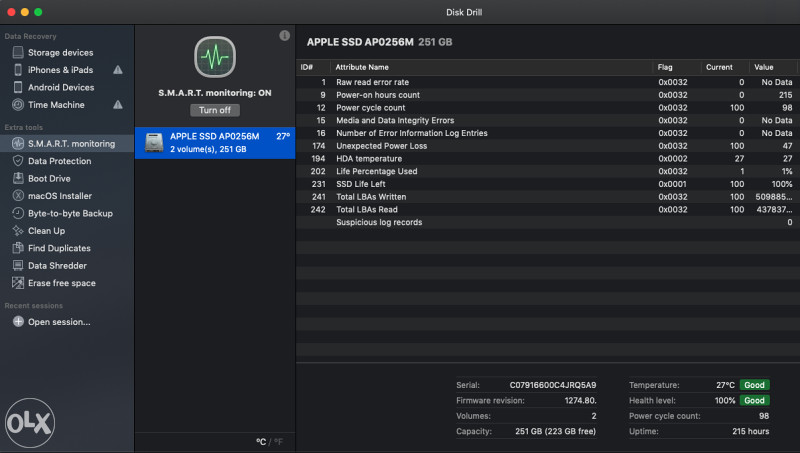The height and width of the screenshot is (453, 800).
Task: Click Open session... link
Action: point(59,322)
